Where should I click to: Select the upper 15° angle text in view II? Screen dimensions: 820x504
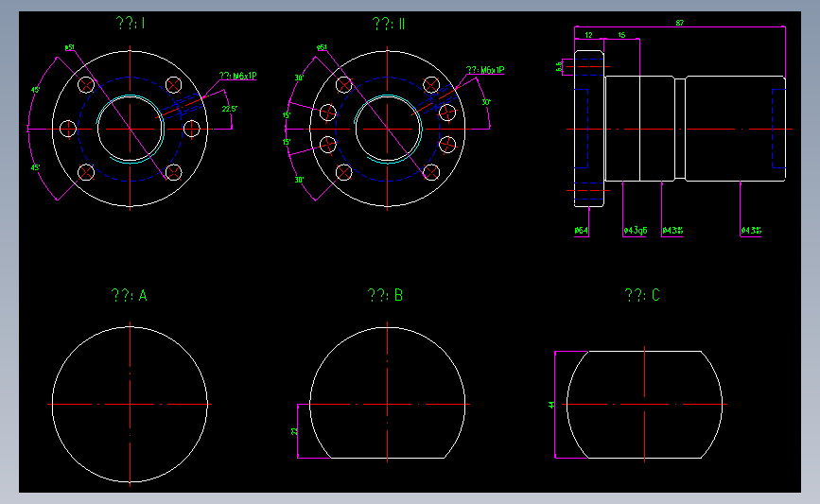(286, 115)
